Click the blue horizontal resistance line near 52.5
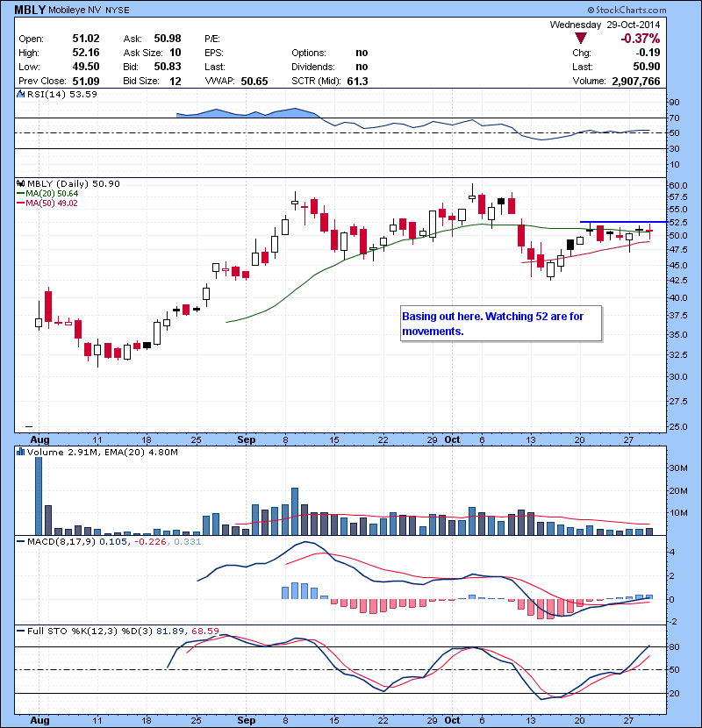This screenshot has height=728, width=702. coord(624,222)
